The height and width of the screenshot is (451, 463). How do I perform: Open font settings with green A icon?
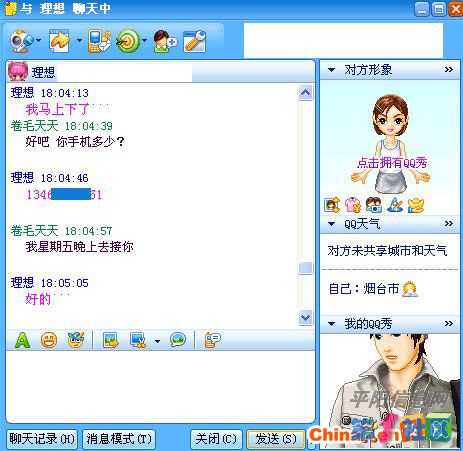click(23, 340)
